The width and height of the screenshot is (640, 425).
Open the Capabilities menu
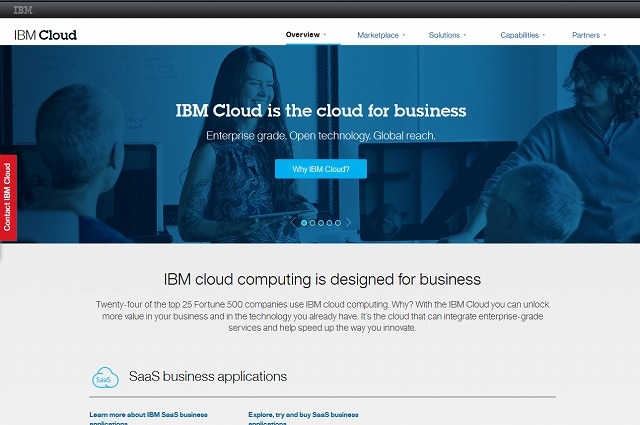[520, 35]
